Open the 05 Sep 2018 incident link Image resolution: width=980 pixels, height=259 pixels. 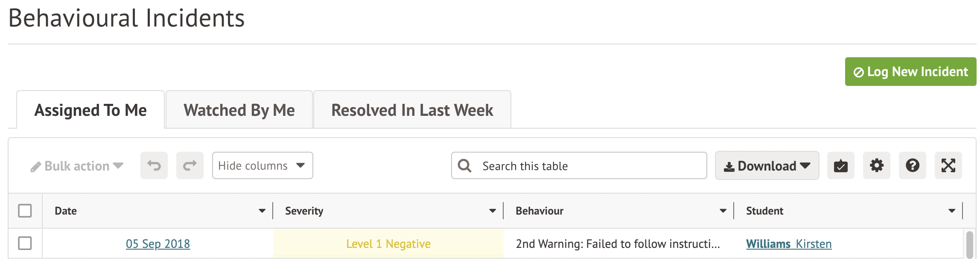click(x=158, y=244)
